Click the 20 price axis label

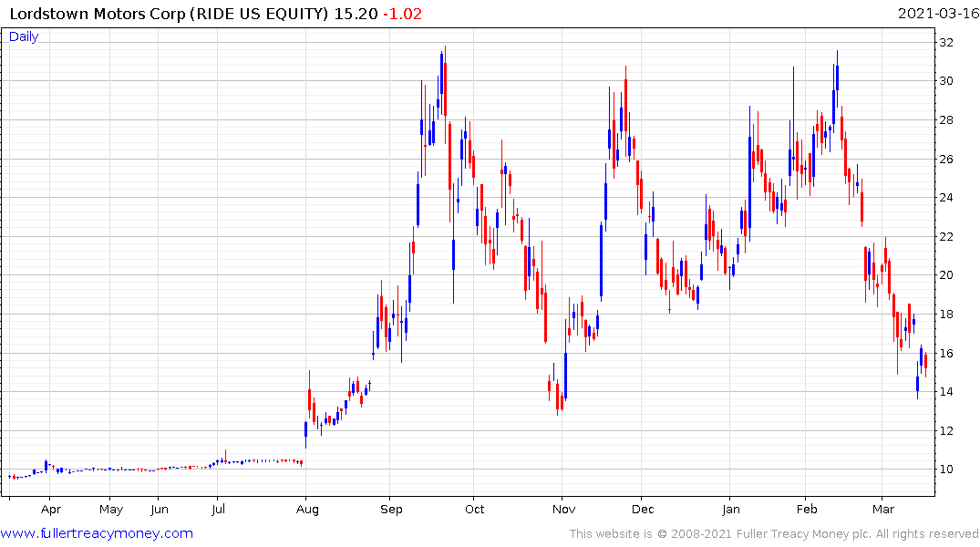click(x=946, y=275)
